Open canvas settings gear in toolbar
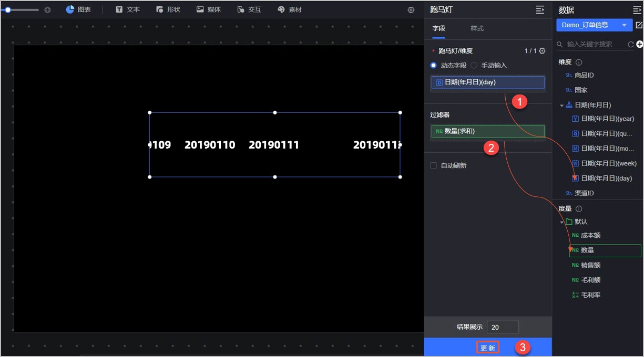The width and height of the screenshot is (644, 357). [x=411, y=10]
